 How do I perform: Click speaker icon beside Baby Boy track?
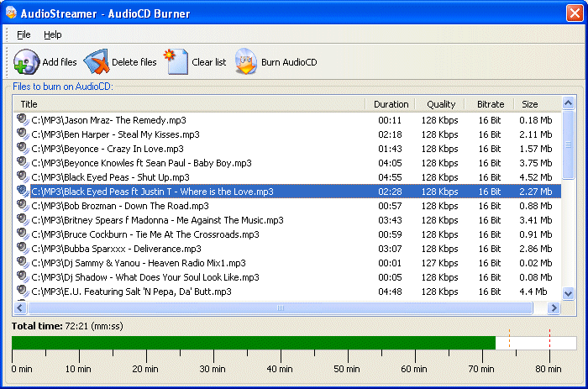(23, 163)
